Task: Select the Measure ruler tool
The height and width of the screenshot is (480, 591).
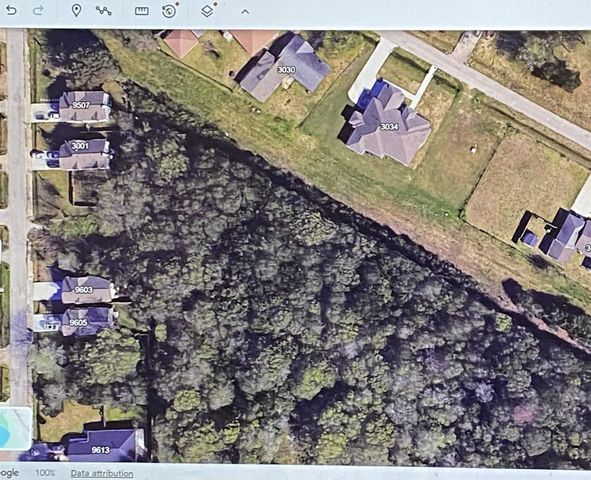Action: pyautogui.click(x=142, y=11)
